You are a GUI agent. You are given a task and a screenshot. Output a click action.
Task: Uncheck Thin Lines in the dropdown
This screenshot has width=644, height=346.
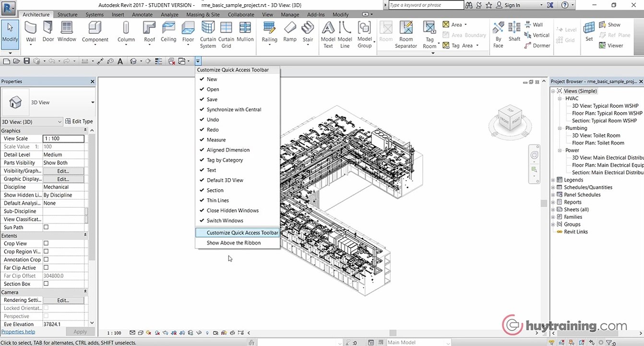(x=238, y=200)
